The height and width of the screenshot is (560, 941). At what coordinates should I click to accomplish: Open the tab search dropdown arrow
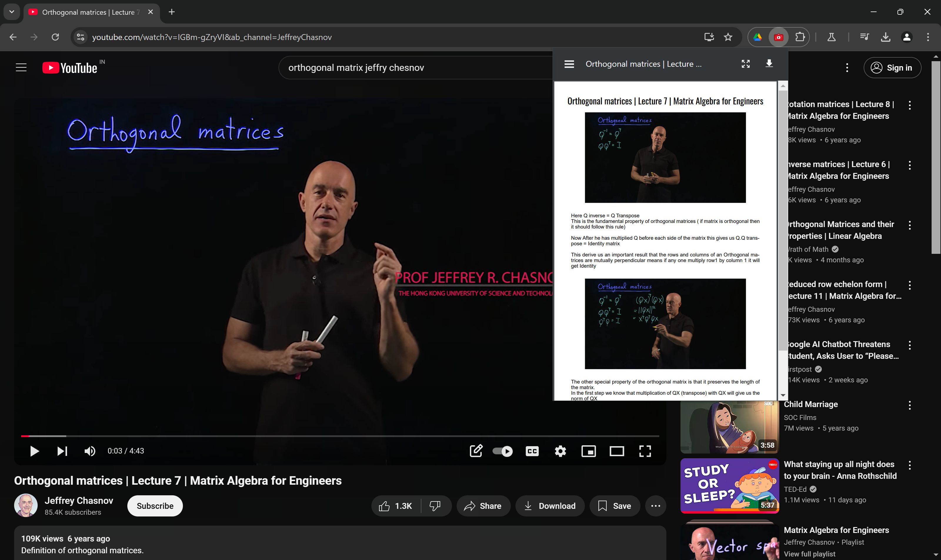(12, 12)
